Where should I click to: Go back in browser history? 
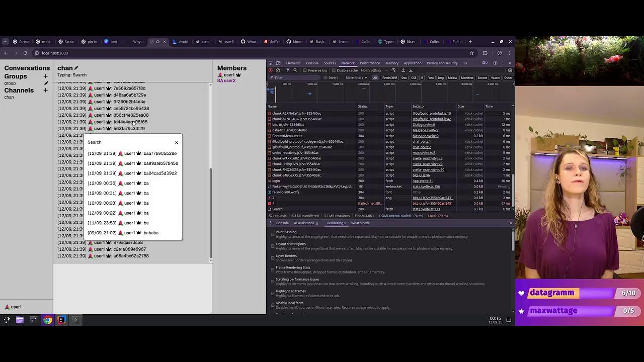(x=6, y=53)
